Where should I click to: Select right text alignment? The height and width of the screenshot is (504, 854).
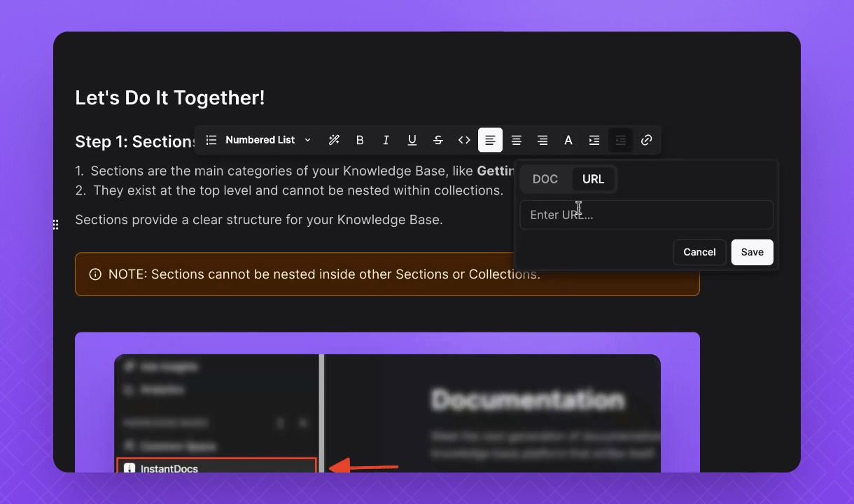click(x=542, y=140)
